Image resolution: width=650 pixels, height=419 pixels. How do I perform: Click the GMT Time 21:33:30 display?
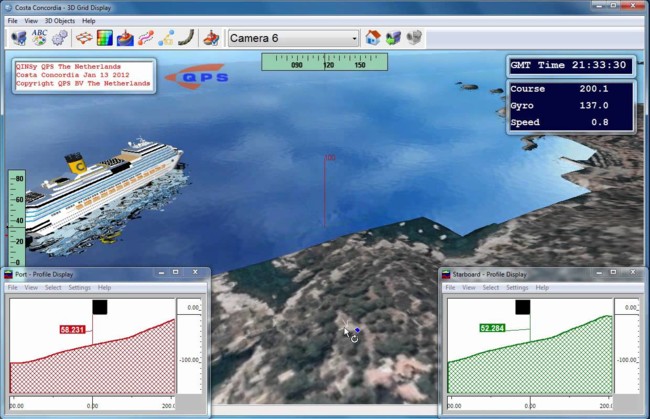click(x=571, y=65)
